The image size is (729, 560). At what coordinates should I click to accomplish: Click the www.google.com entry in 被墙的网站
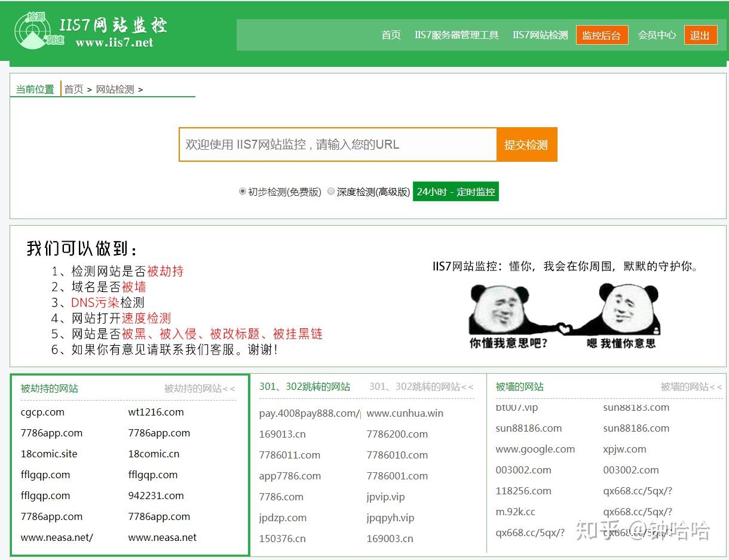(x=535, y=449)
